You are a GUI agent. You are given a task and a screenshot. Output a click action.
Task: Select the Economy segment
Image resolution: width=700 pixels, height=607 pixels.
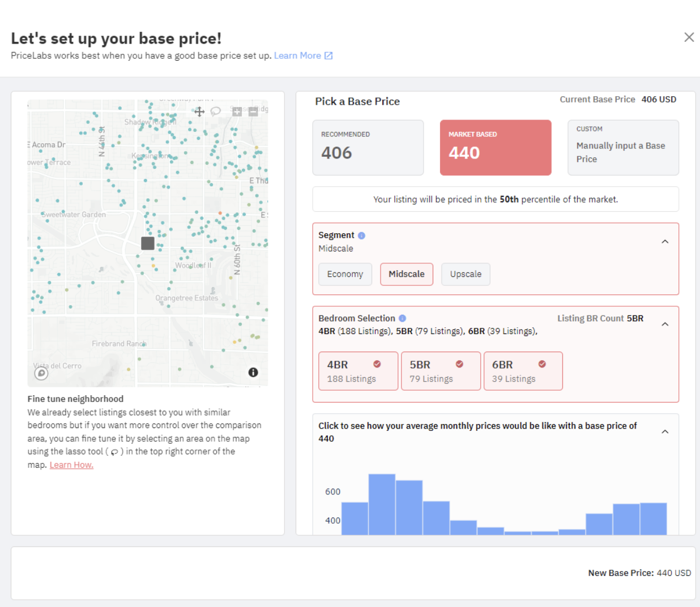pyautogui.click(x=345, y=274)
